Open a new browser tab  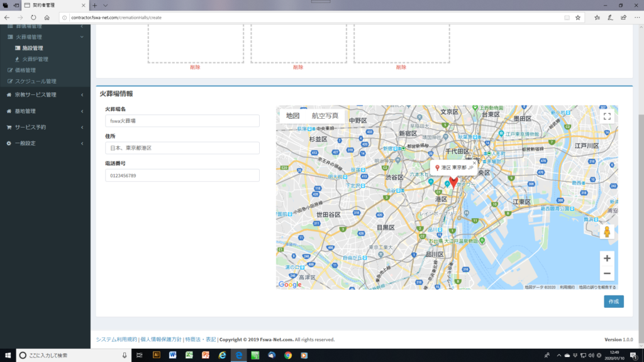[95, 5]
